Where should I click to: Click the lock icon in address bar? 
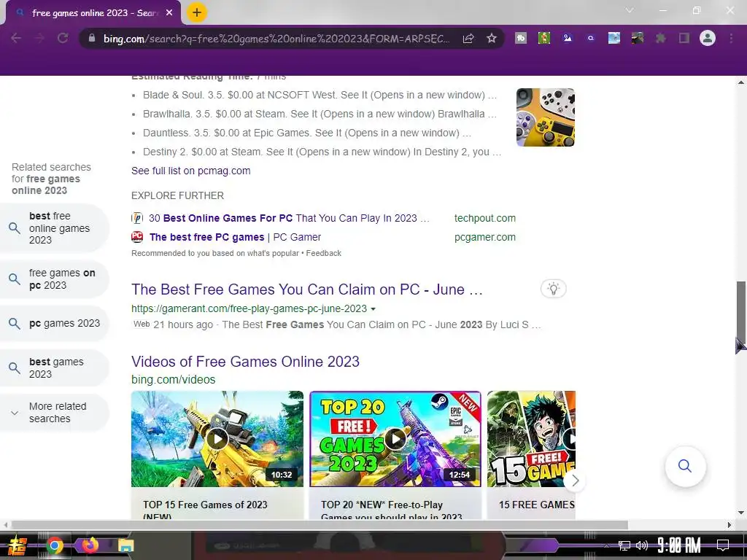92,38
